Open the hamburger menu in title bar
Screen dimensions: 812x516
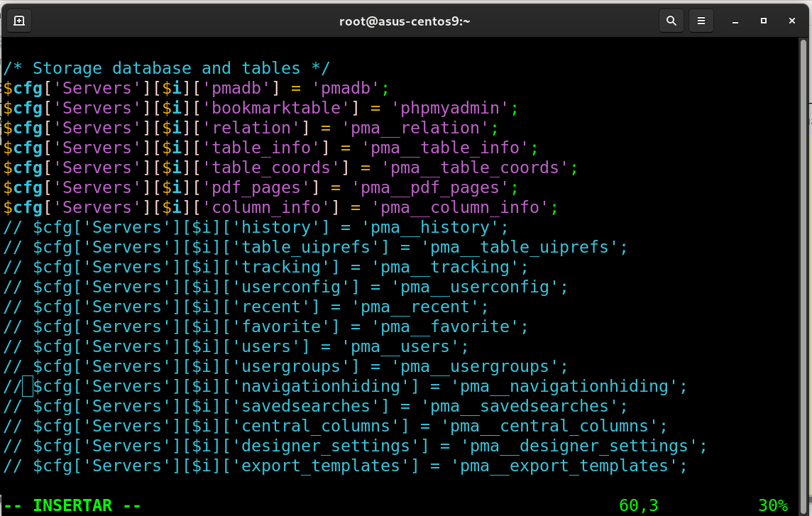click(701, 21)
